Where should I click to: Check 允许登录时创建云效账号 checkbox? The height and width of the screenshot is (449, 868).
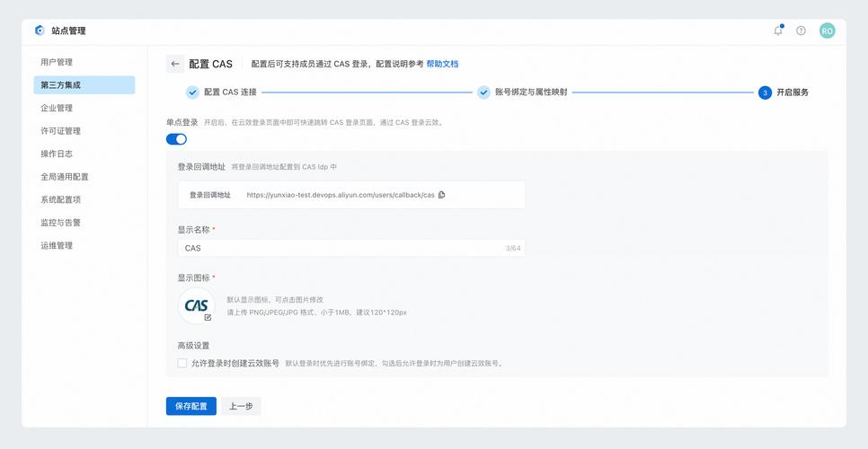point(182,364)
